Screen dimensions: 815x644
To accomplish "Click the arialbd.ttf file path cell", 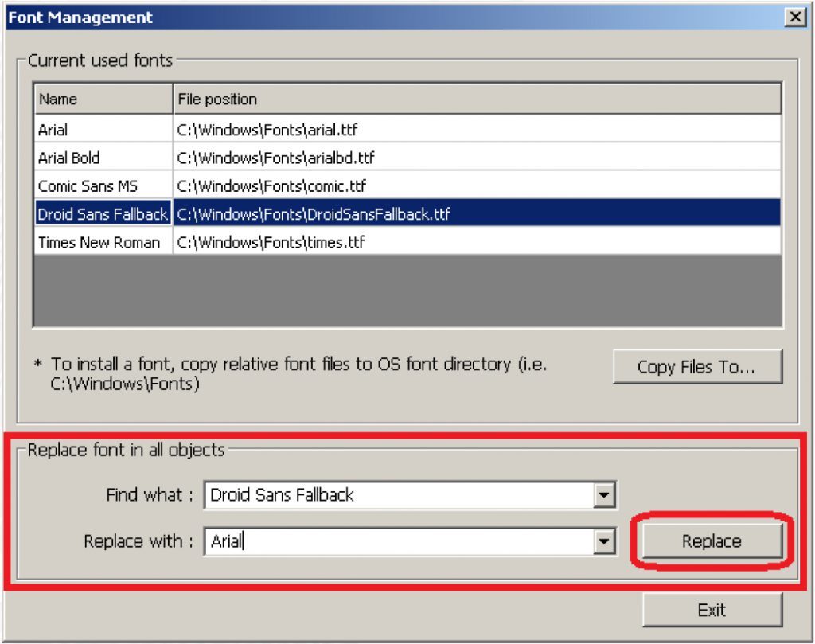I will (x=477, y=158).
